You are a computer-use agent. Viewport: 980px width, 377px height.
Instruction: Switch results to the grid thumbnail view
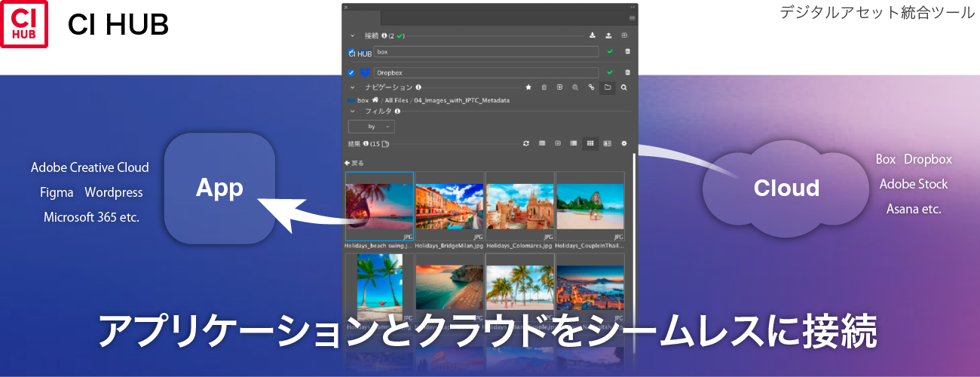590,143
